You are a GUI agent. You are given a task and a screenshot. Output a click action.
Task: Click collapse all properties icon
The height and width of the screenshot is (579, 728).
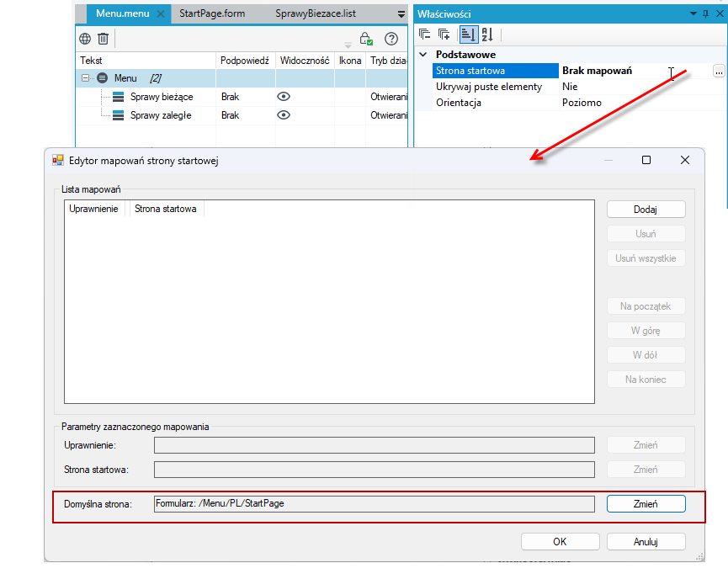(424, 35)
